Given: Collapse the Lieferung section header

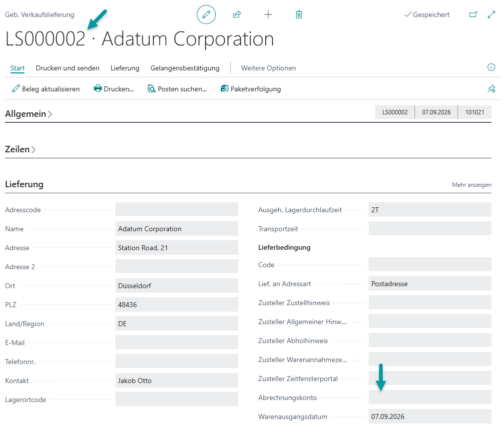Looking at the screenshot, I should (24, 184).
